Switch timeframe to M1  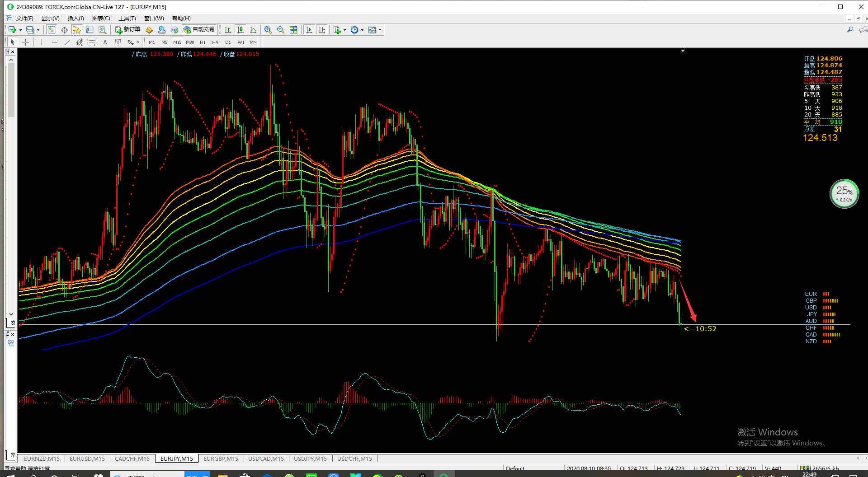[x=152, y=42]
